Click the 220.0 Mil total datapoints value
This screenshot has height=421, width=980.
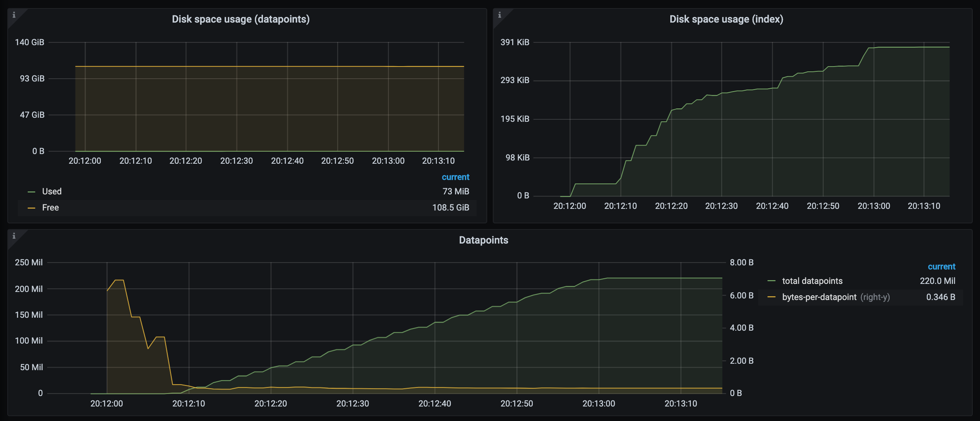[x=938, y=281]
